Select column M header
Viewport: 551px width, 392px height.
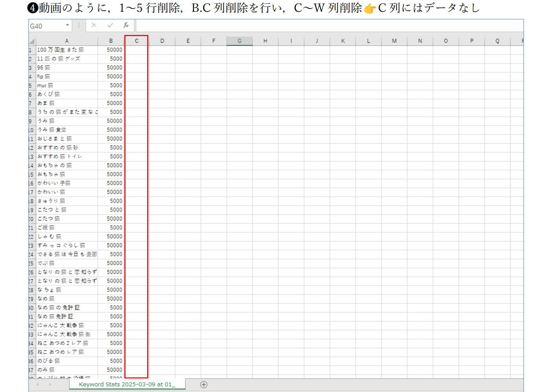pos(394,41)
